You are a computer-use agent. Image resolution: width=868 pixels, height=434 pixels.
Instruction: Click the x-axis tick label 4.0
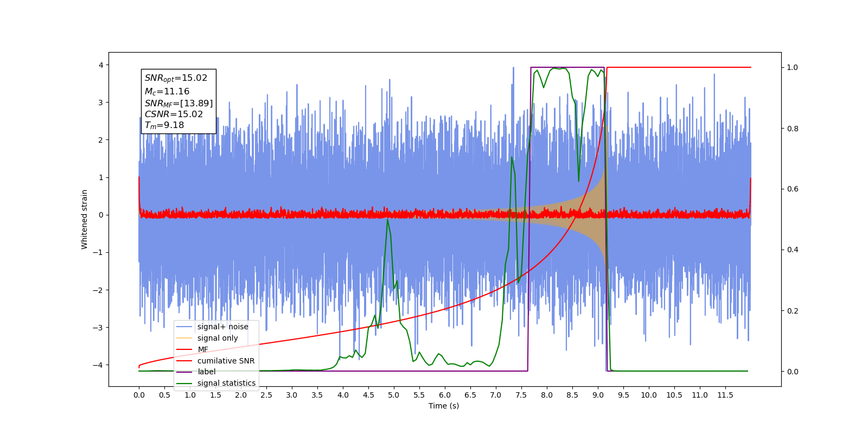tap(343, 395)
